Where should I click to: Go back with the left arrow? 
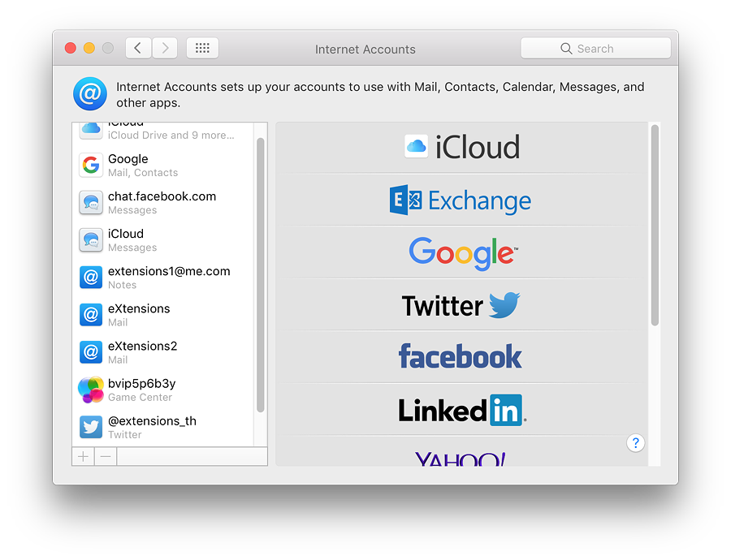(138, 48)
